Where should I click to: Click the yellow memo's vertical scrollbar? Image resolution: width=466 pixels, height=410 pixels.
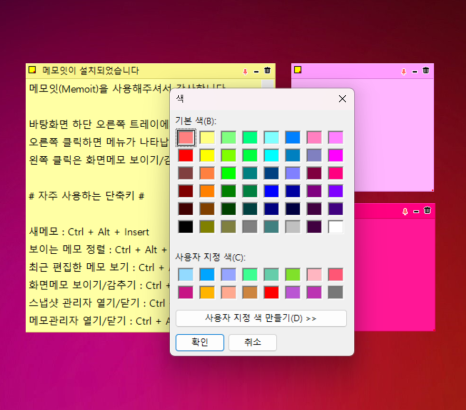pos(267,84)
